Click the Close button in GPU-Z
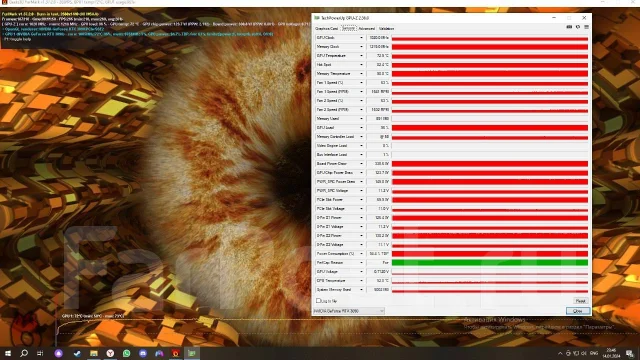The image size is (640, 360). pyautogui.click(x=578, y=311)
